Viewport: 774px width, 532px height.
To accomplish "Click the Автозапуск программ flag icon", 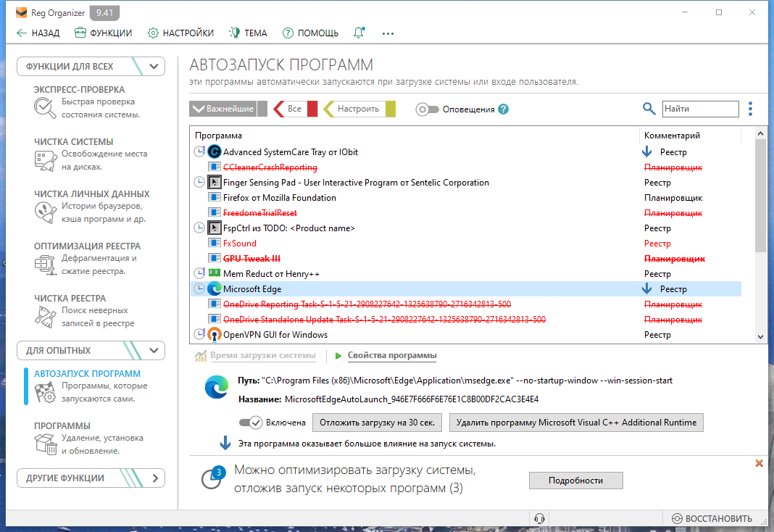I will point(46,392).
